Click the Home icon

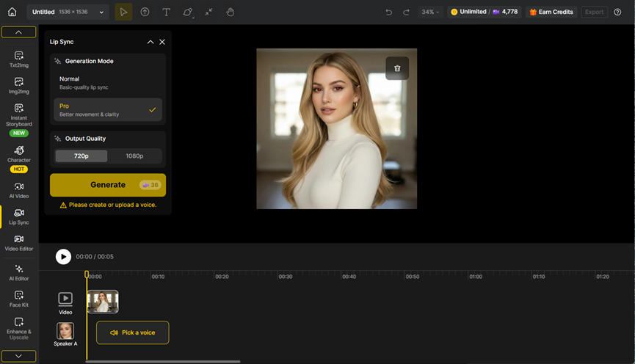click(12, 12)
